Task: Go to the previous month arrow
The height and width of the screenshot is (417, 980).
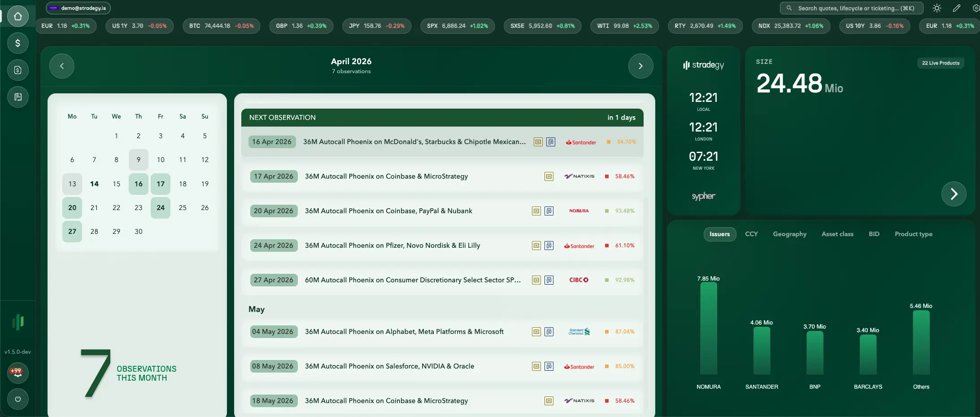Action: tap(62, 66)
